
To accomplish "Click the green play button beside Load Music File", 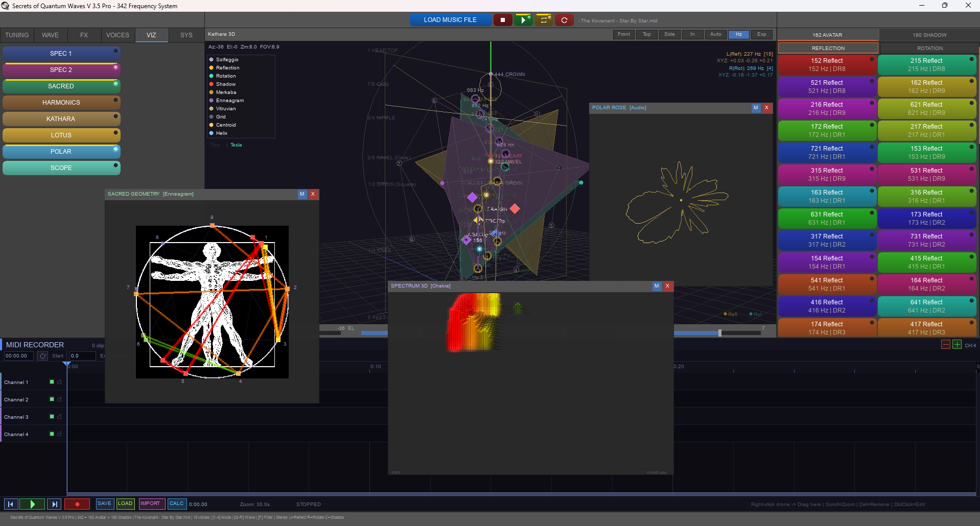I will coord(523,20).
